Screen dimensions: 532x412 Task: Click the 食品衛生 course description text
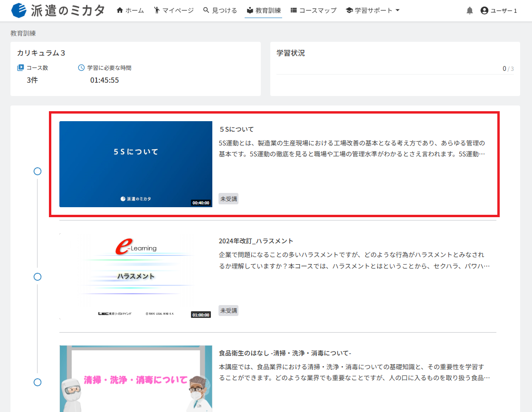(354, 372)
